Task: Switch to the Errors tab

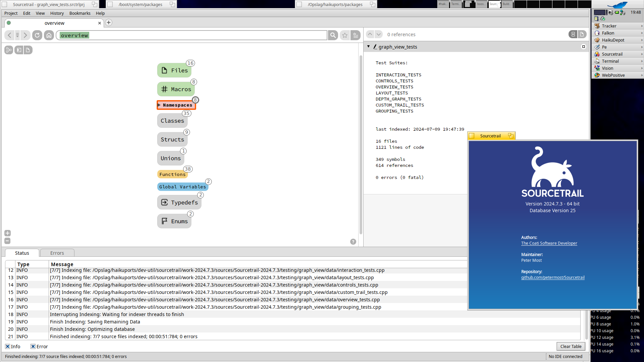Action: pyautogui.click(x=57, y=253)
